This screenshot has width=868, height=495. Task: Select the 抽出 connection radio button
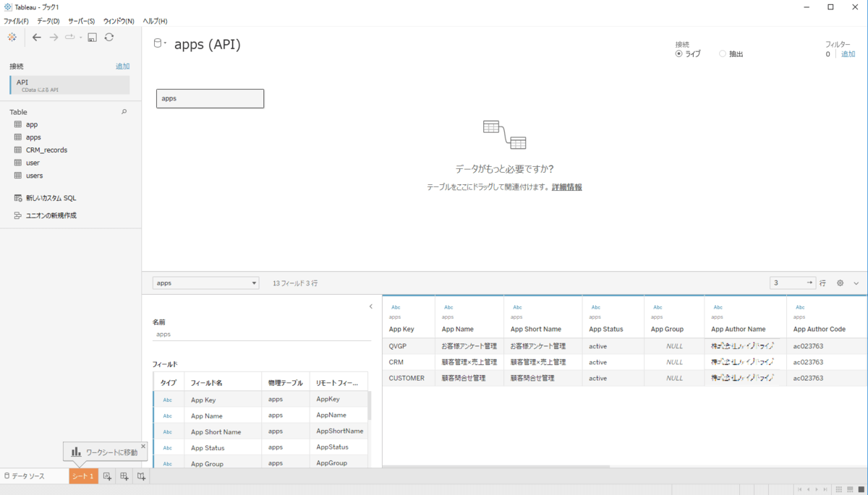pos(723,54)
